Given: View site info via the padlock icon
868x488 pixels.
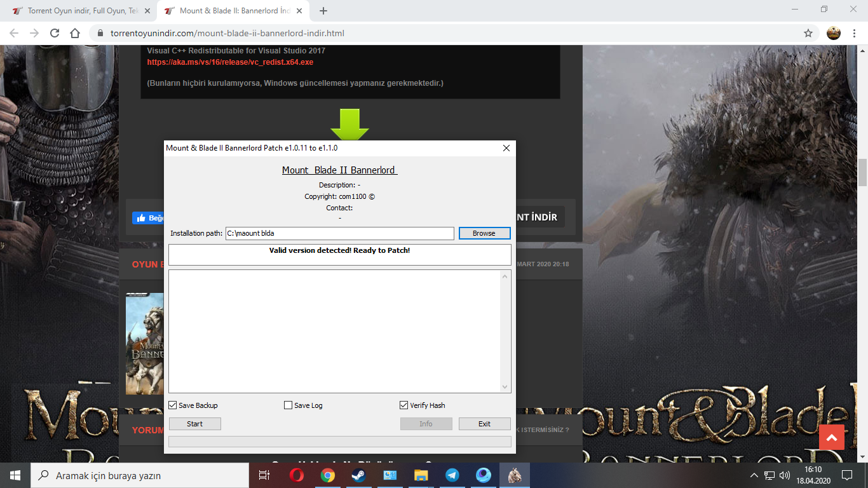Looking at the screenshot, I should (x=100, y=33).
